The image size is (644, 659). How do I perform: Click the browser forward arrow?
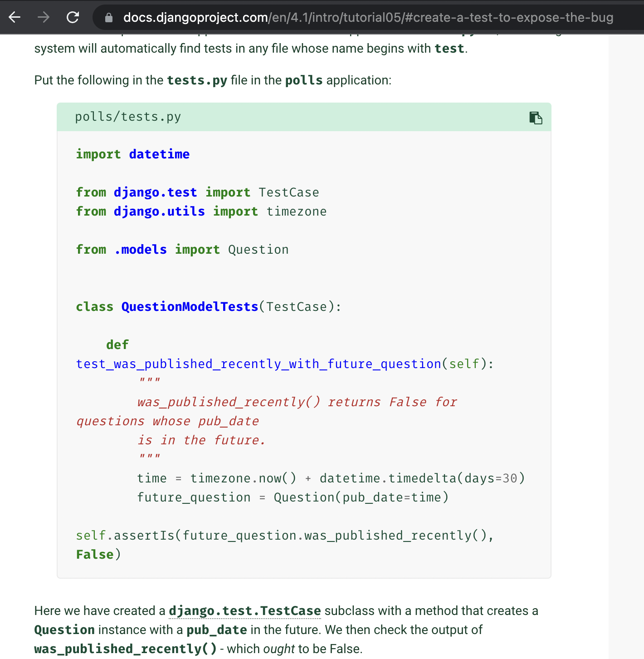pos(44,17)
